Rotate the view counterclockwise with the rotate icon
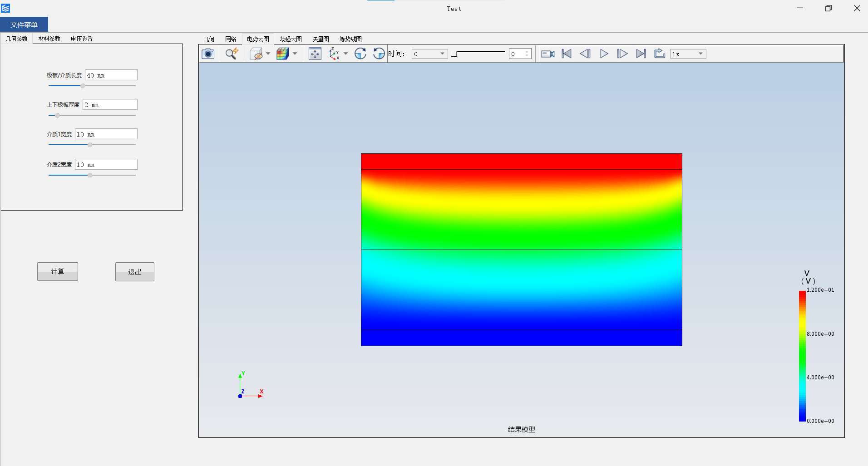Image resolution: width=868 pixels, height=466 pixels. (379, 54)
